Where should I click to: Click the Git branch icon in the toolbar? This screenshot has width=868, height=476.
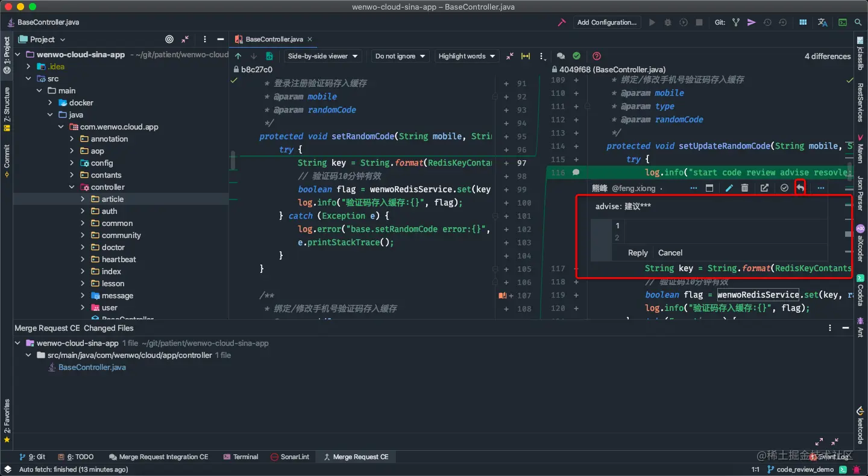coord(736,22)
